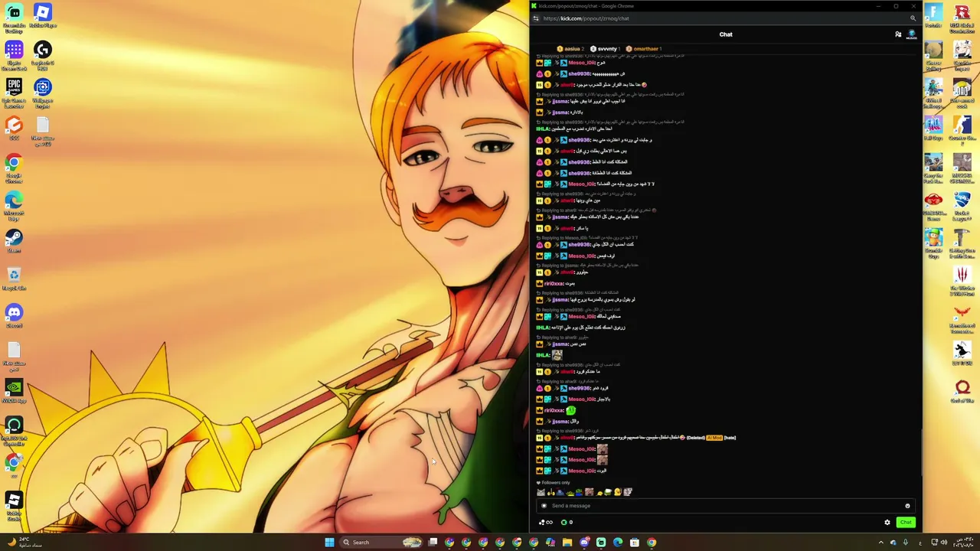
Task: Open Rocket League desktop shortcut
Action: pos(962,204)
